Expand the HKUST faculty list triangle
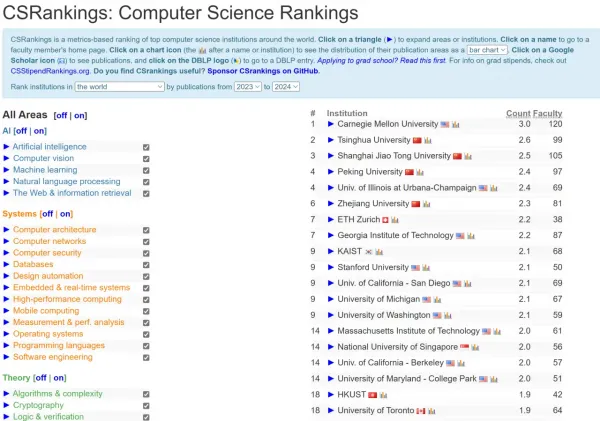 pyautogui.click(x=331, y=395)
